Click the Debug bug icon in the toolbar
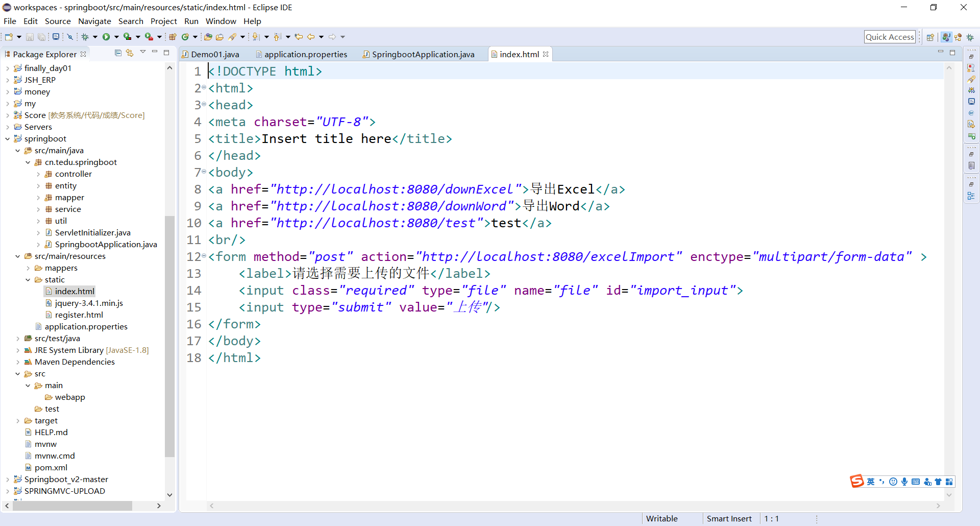 coord(85,37)
